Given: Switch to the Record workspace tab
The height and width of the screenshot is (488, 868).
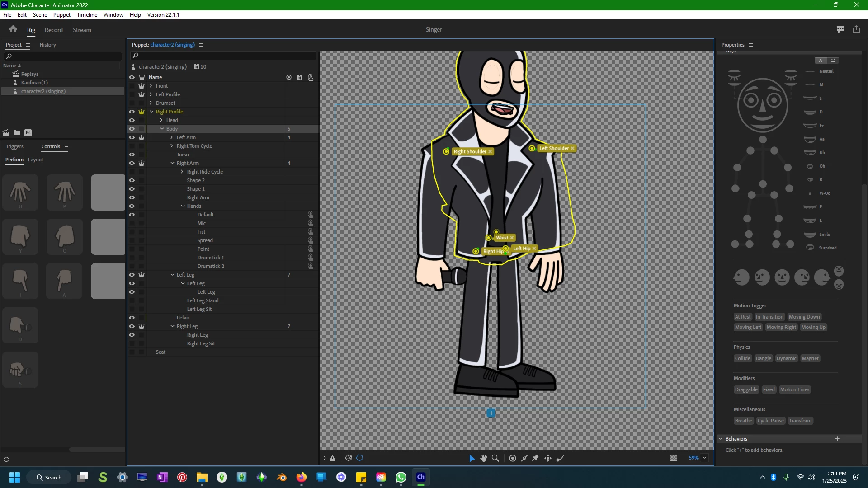Looking at the screenshot, I should point(53,30).
